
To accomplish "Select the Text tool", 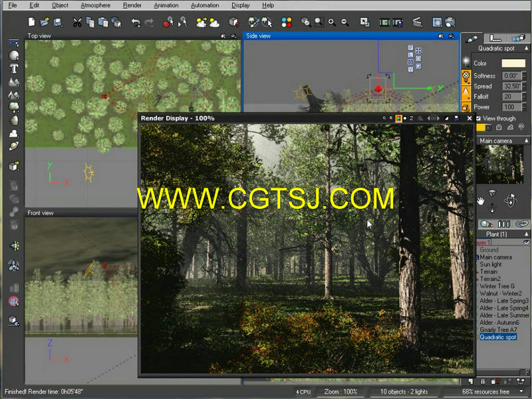I will [14, 68].
